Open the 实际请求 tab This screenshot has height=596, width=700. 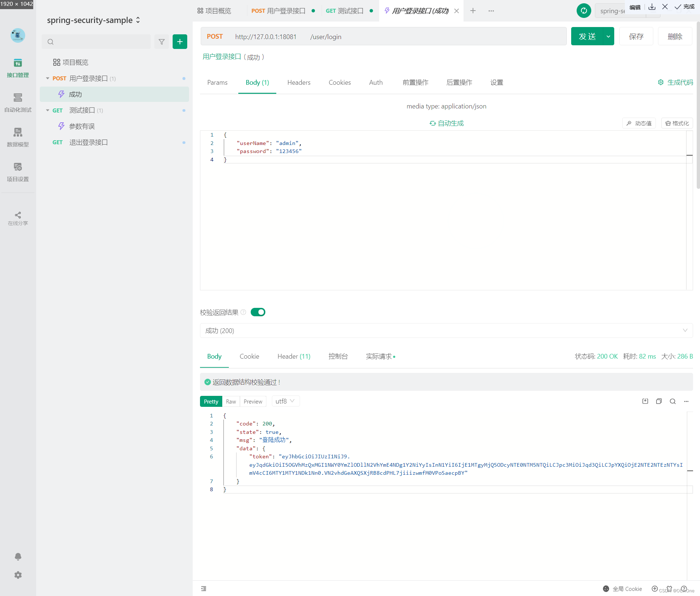[x=380, y=356]
